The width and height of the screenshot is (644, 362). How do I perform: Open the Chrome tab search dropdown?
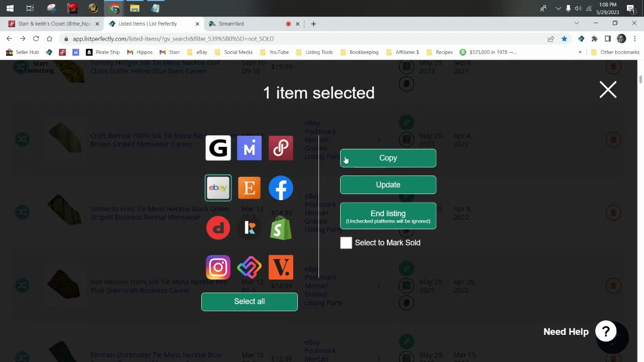577,23
